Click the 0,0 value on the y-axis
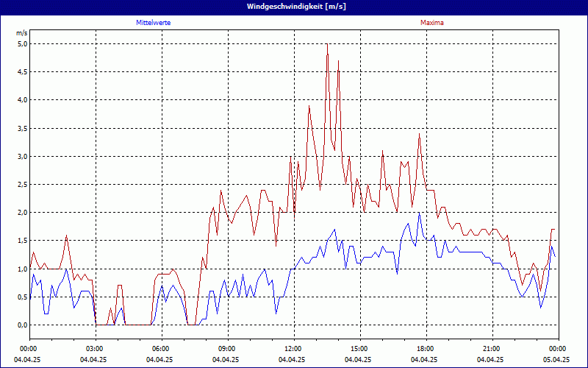The height and width of the screenshot is (368, 588). [21, 325]
